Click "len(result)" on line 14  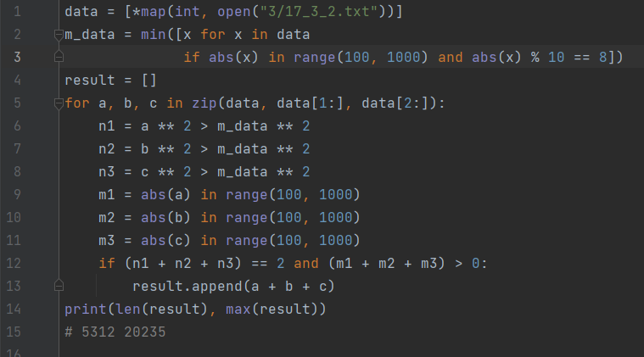[x=162, y=309]
